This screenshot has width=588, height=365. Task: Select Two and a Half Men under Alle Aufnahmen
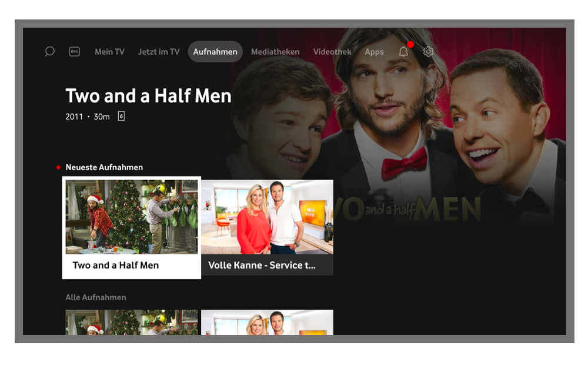pos(132,322)
